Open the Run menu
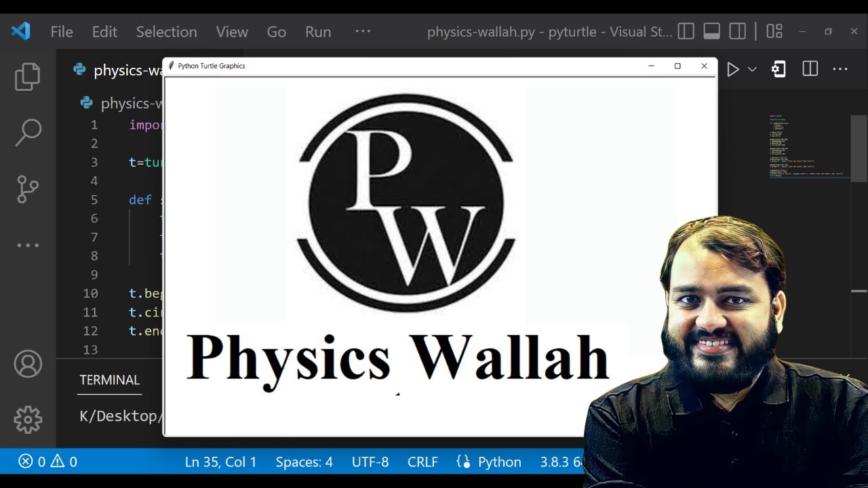This screenshot has height=488, width=868. click(317, 31)
